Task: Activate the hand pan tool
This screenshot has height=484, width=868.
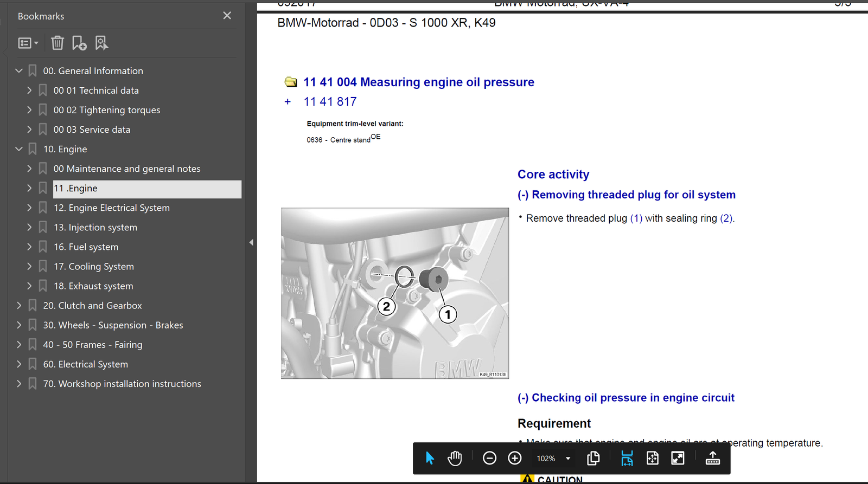Action: pyautogui.click(x=455, y=459)
